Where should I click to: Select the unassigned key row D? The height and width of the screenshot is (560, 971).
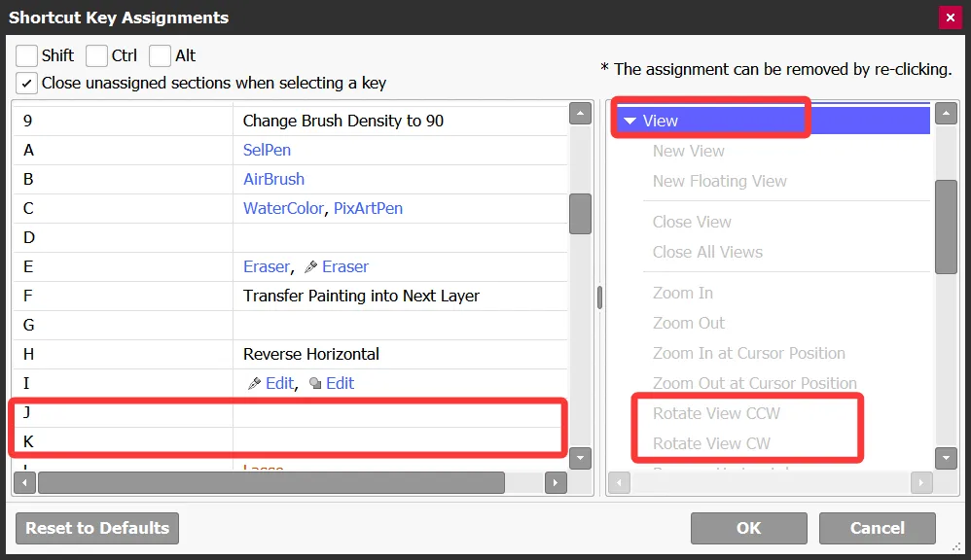290,237
